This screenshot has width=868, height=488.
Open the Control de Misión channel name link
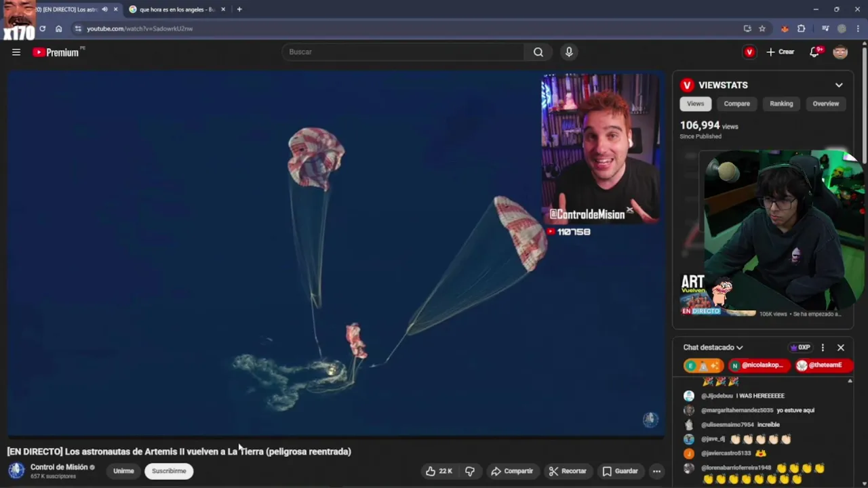click(x=59, y=468)
